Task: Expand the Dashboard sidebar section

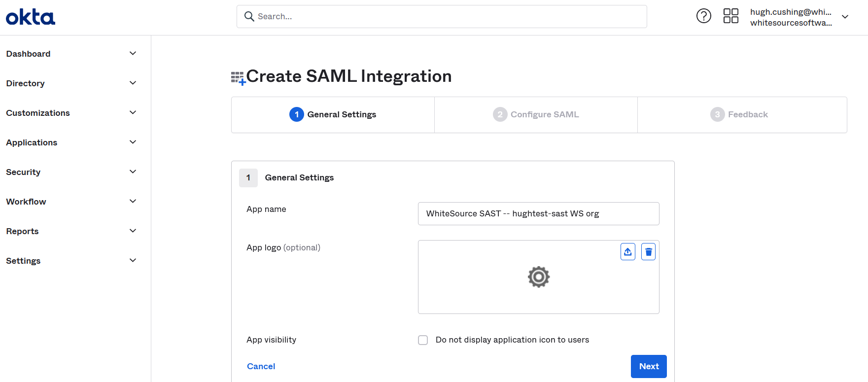Action: (x=133, y=54)
